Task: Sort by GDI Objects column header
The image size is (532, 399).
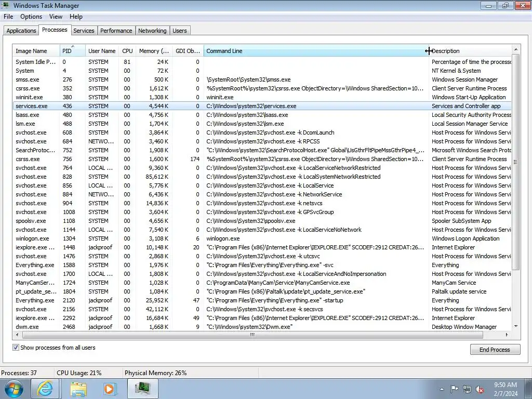Action: click(x=188, y=51)
